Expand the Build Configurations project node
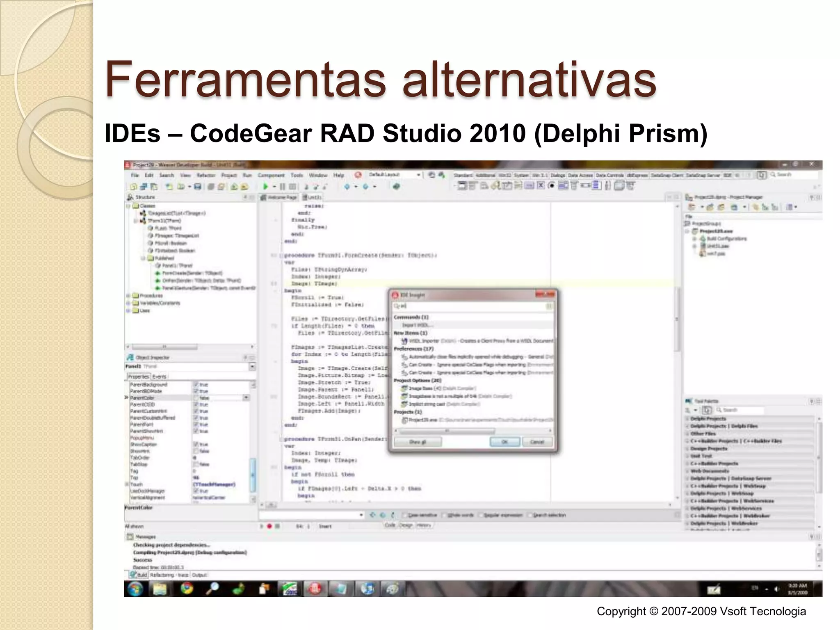The height and width of the screenshot is (630, 840). pyautogui.click(x=694, y=239)
